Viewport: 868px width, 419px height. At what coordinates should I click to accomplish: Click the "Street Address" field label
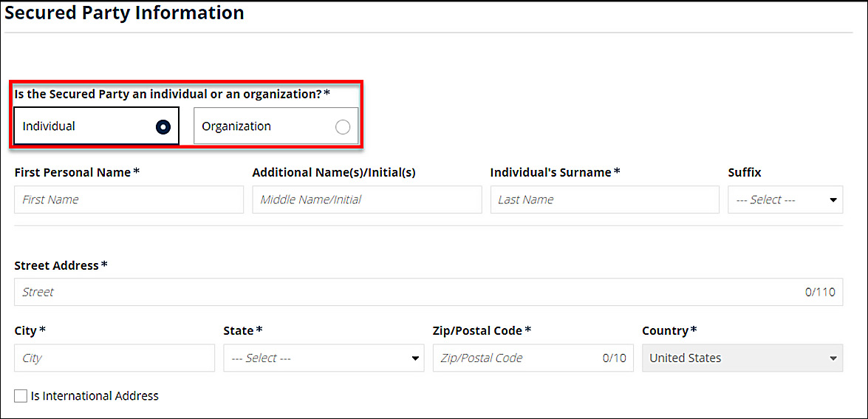tap(57, 265)
